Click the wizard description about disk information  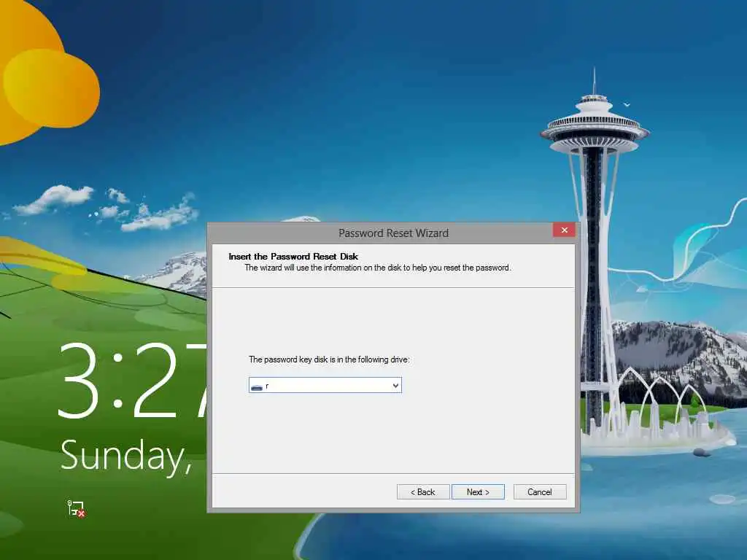click(x=377, y=268)
